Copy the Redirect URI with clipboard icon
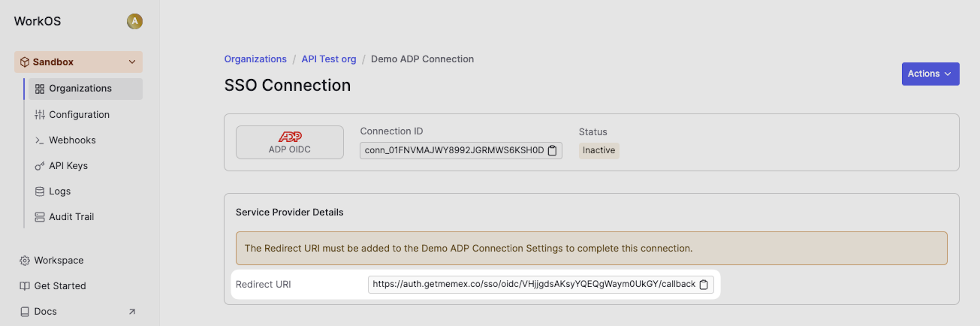 tap(703, 285)
